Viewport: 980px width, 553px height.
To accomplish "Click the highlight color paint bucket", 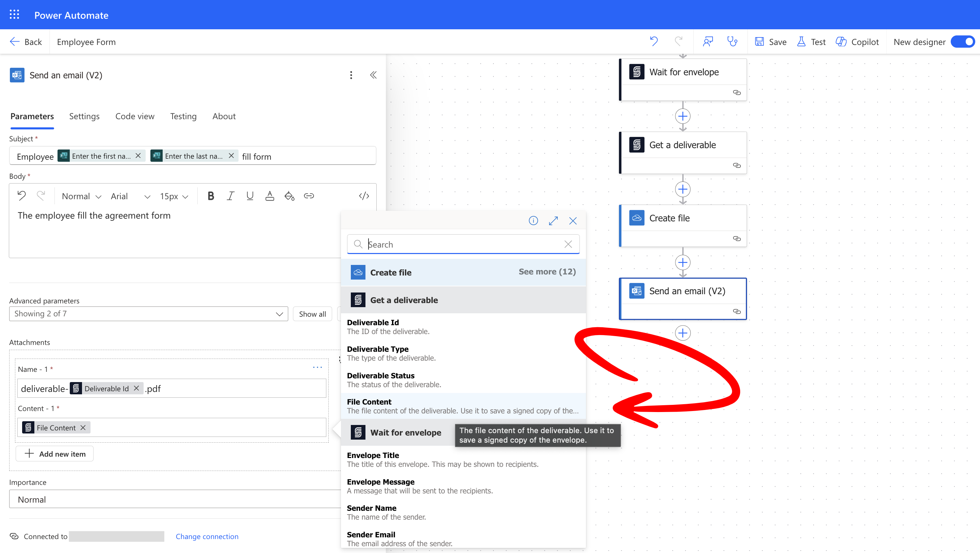I will (289, 196).
